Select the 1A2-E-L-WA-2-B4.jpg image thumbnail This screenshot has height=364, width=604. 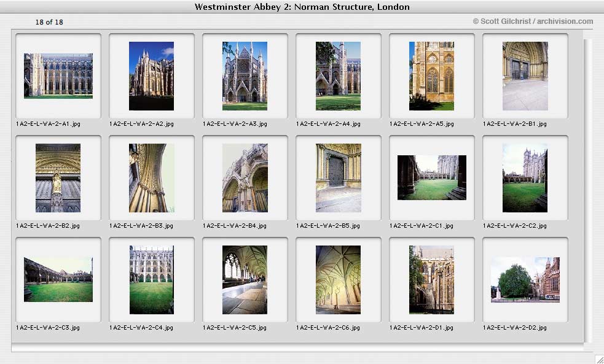click(x=245, y=178)
